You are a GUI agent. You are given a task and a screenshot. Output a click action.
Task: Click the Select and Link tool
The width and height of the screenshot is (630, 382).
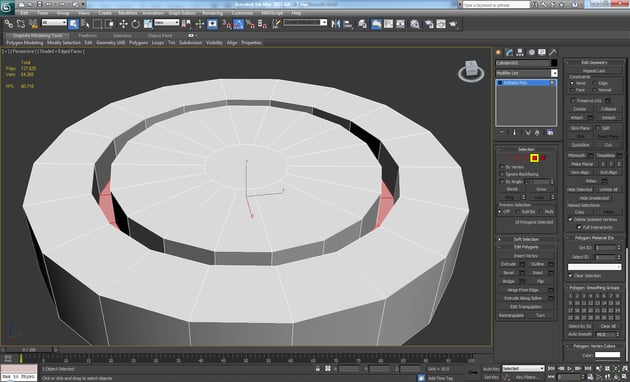point(8,24)
